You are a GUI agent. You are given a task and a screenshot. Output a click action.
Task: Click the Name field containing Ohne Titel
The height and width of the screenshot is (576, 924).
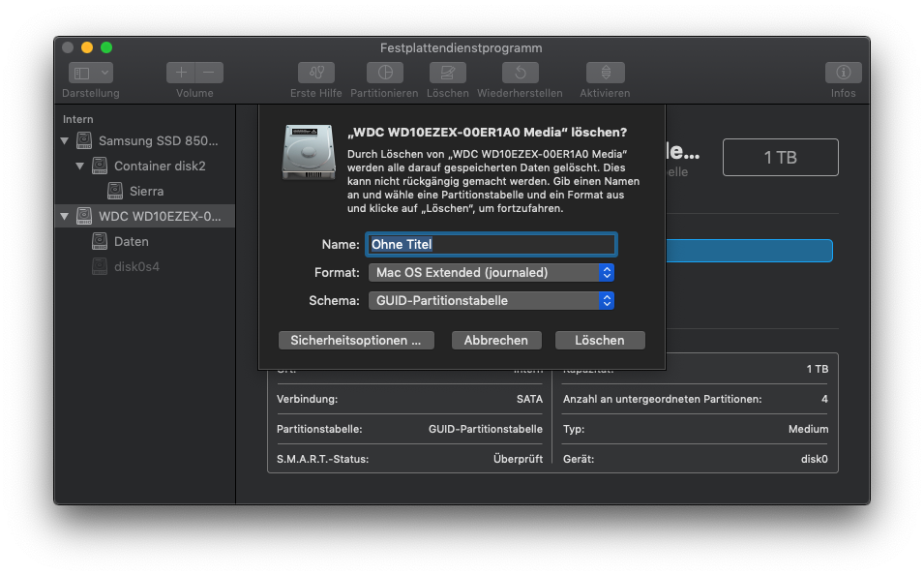(x=491, y=245)
